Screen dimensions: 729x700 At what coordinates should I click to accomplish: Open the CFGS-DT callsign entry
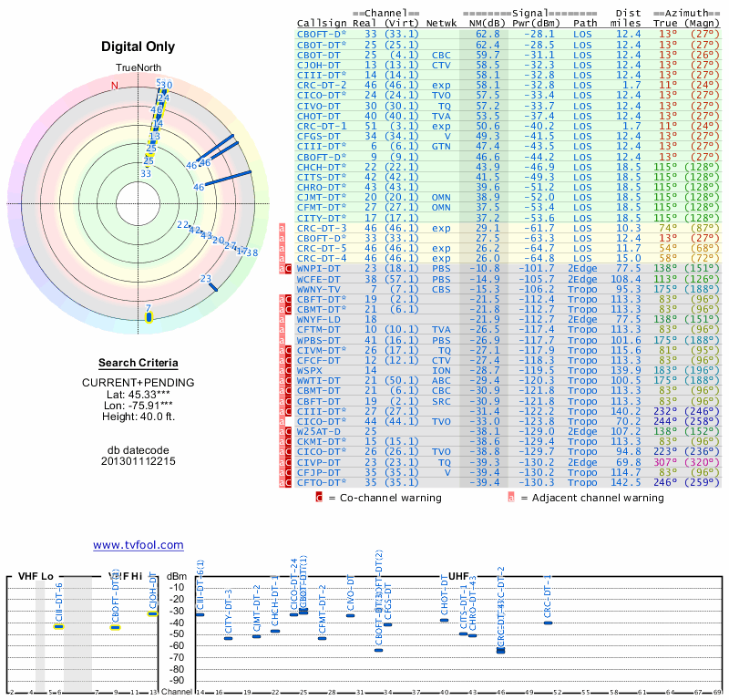click(318, 137)
